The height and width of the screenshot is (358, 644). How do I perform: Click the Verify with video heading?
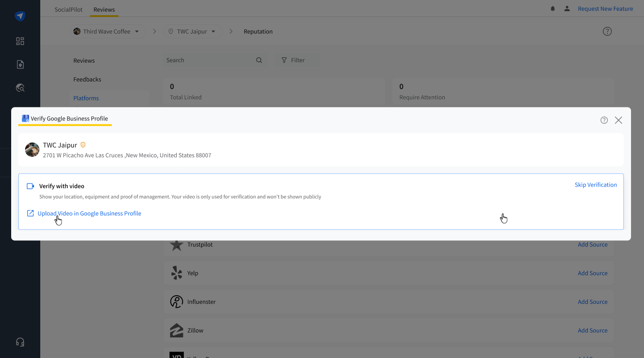click(62, 186)
